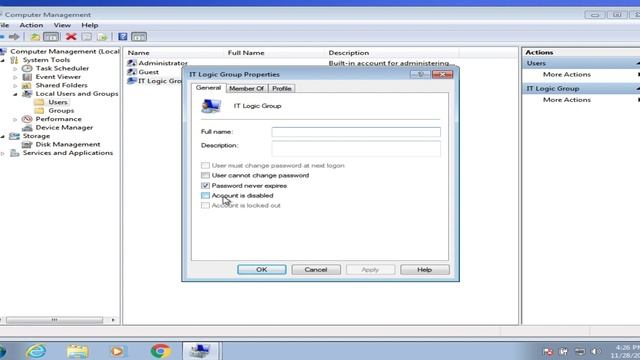
Task: Expand the Task Scheduler node
Action: click(15, 69)
